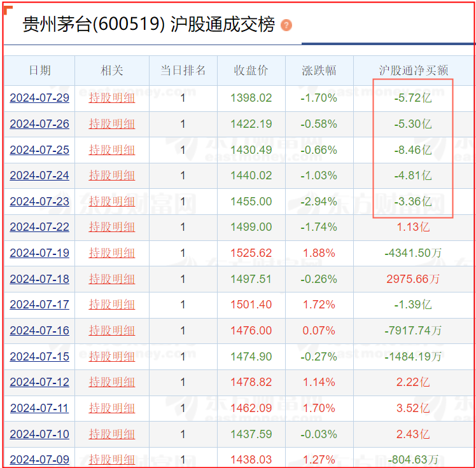Open the 2024-07-19 date link
The width and height of the screenshot is (476, 468).
pyautogui.click(x=39, y=253)
